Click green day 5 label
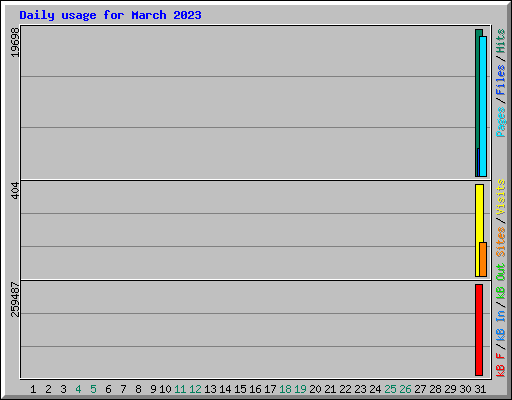This screenshot has width=512, height=400. coord(93,389)
